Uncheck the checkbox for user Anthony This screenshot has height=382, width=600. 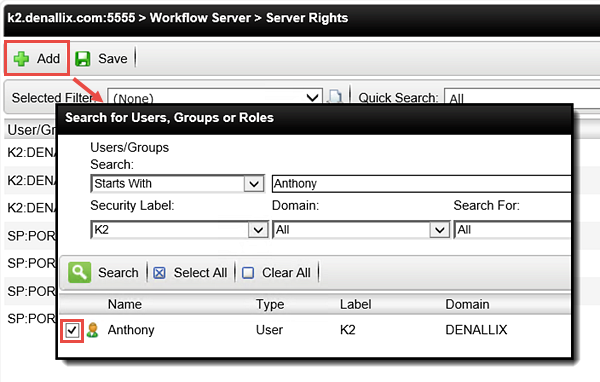(72, 330)
